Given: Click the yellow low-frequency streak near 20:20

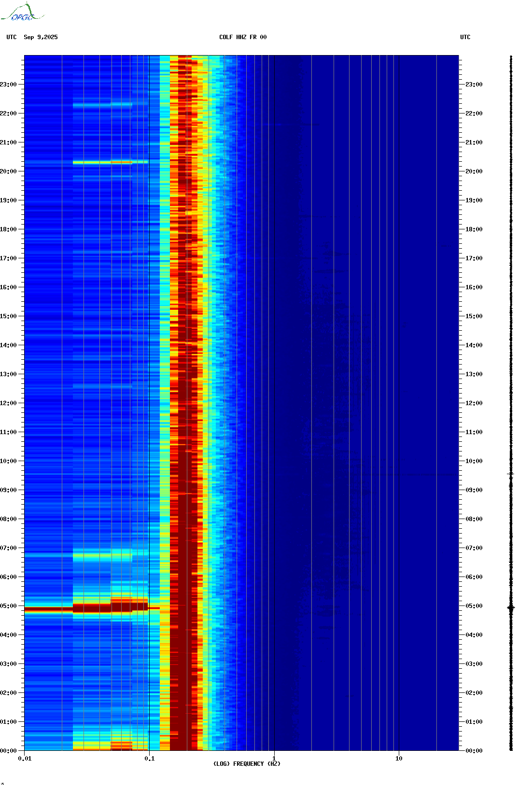Looking at the screenshot, I should point(110,162).
